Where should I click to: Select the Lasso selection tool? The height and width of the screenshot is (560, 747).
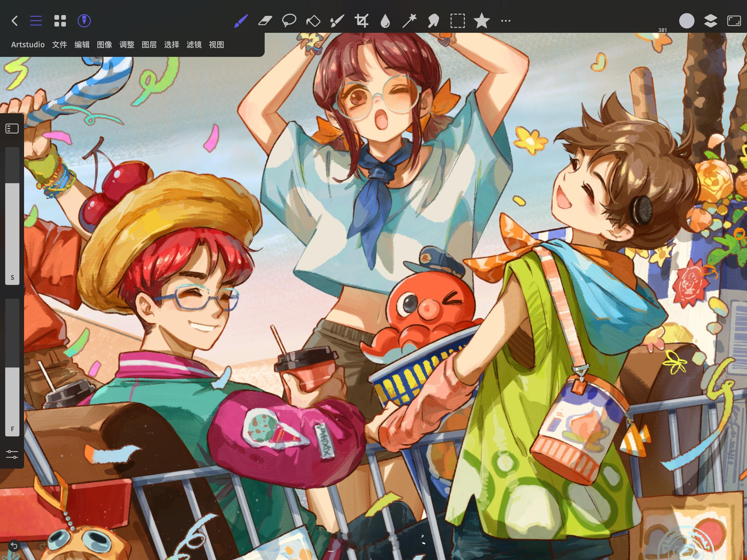[x=289, y=21]
